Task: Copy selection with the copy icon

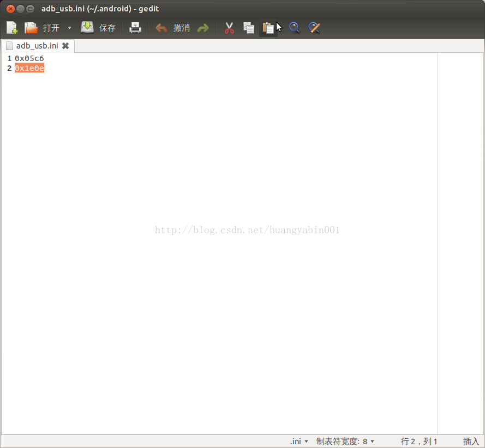Action: point(249,28)
